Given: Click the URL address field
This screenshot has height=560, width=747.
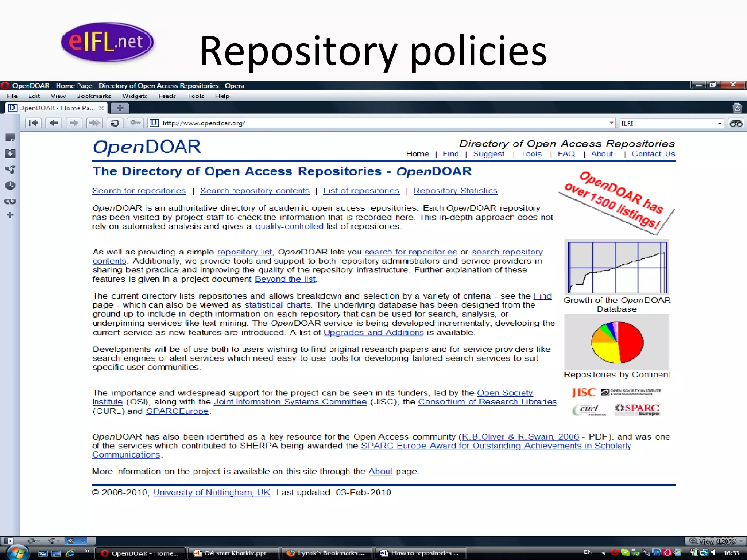Looking at the screenshot, I should pos(382,123).
